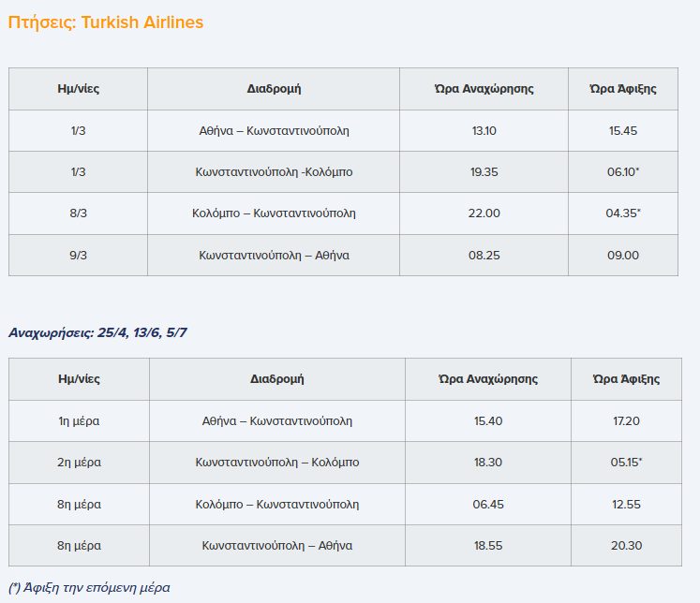This screenshot has height=603, width=700.
Task: Select the 15.40 departure time cell
Action: click(x=488, y=421)
